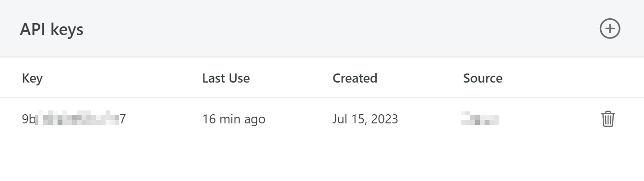Click the circled plus button in header
The height and width of the screenshot is (181, 644).
click(610, 29)
